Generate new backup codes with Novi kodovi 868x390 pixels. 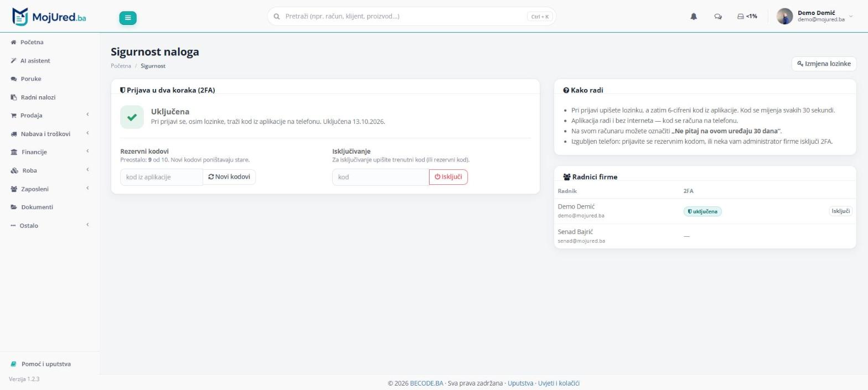pyautogui.click(x=229, y=177)
